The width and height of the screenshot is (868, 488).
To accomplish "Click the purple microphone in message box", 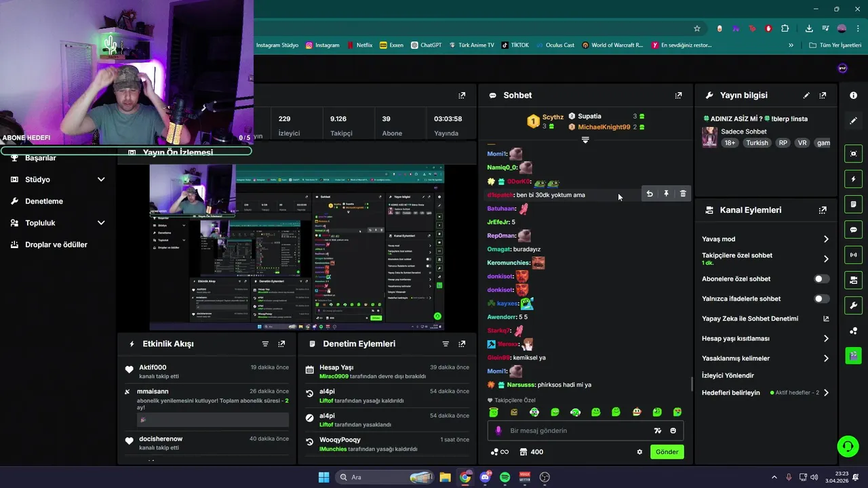I will 498,430.
